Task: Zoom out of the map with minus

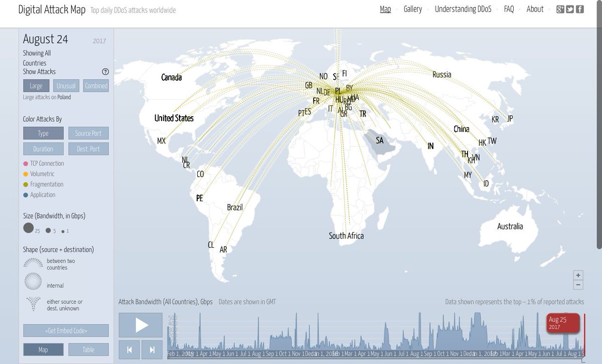Action: [578, 285]
